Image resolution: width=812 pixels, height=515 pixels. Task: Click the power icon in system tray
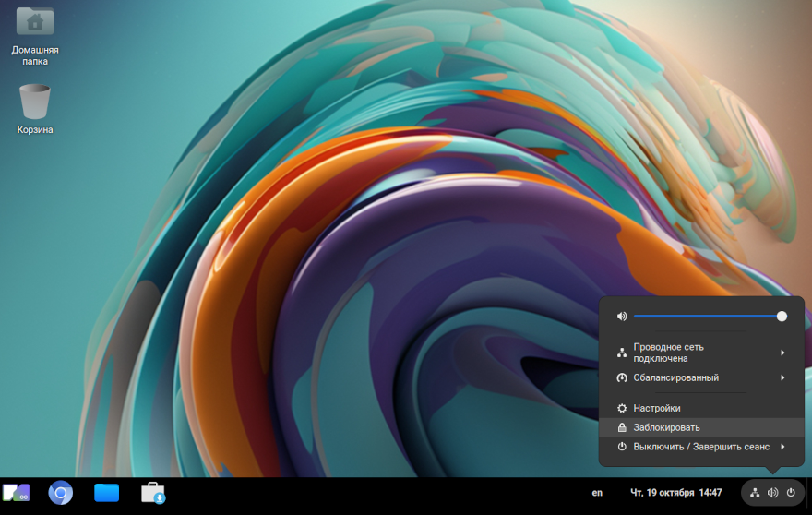point(791,493)
